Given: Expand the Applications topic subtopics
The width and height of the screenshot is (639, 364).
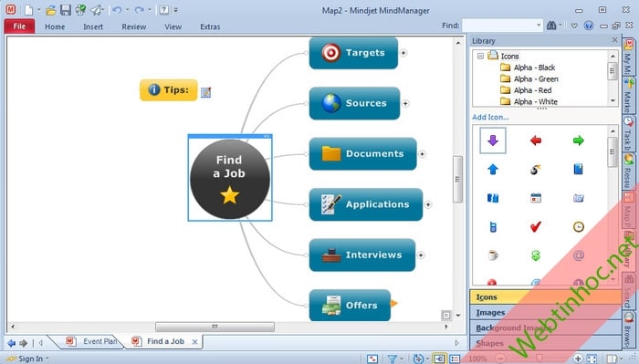Looking at the screenshot, I should [x=428, y=204].
